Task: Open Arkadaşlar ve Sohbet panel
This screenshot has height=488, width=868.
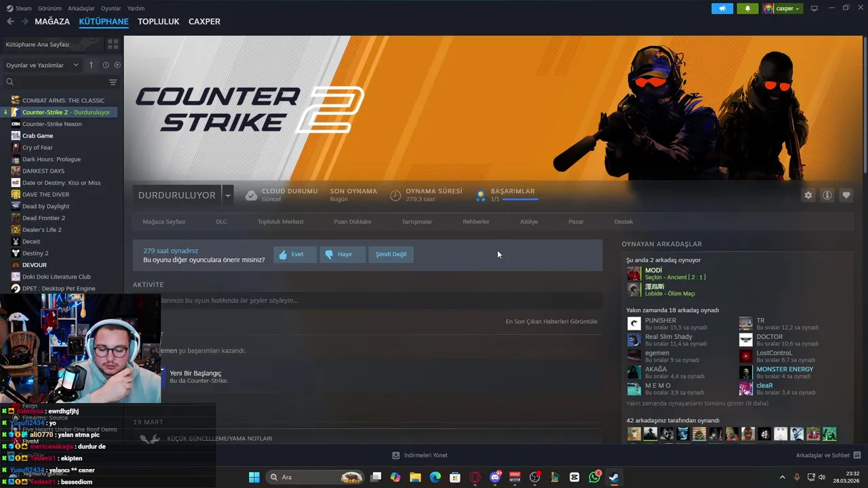Action: pyautogui.click(x=828, y=455)
